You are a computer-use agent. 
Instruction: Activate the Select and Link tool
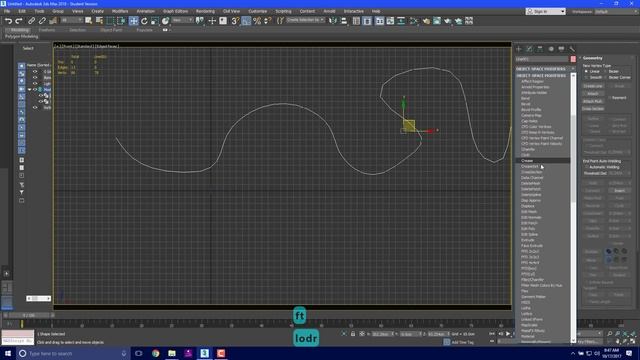[31, 21]
